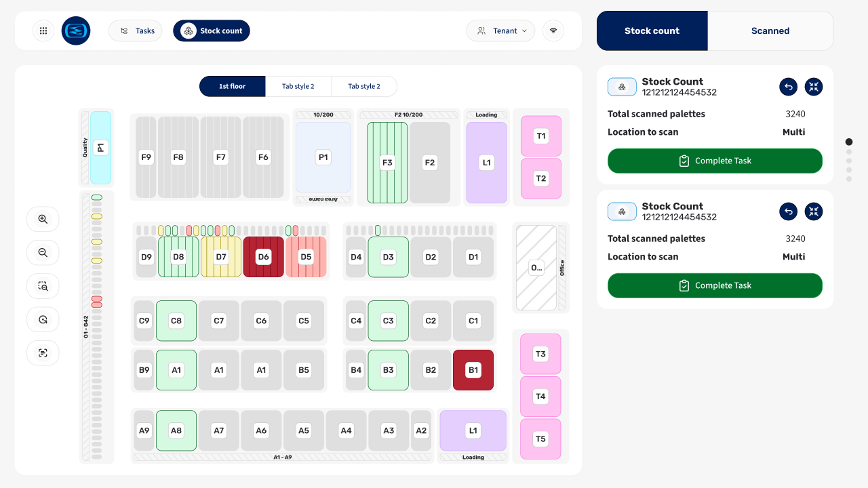Collapse the first Stock Count card
Viewport: 868px width, 488px height.
click(x=814, y=87)
